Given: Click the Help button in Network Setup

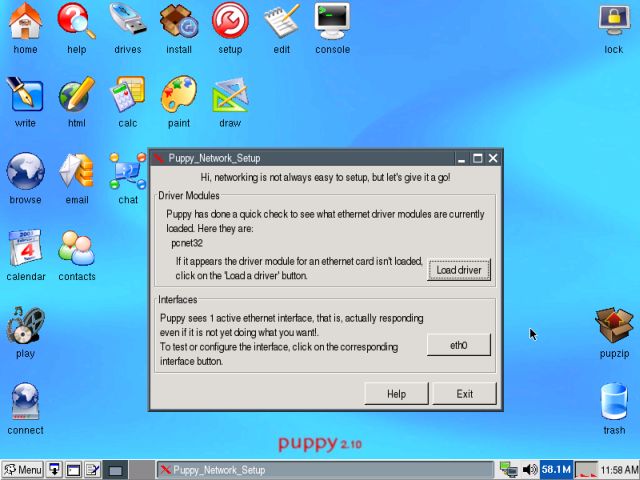Looking at the screenshot, I should [396, 394].
